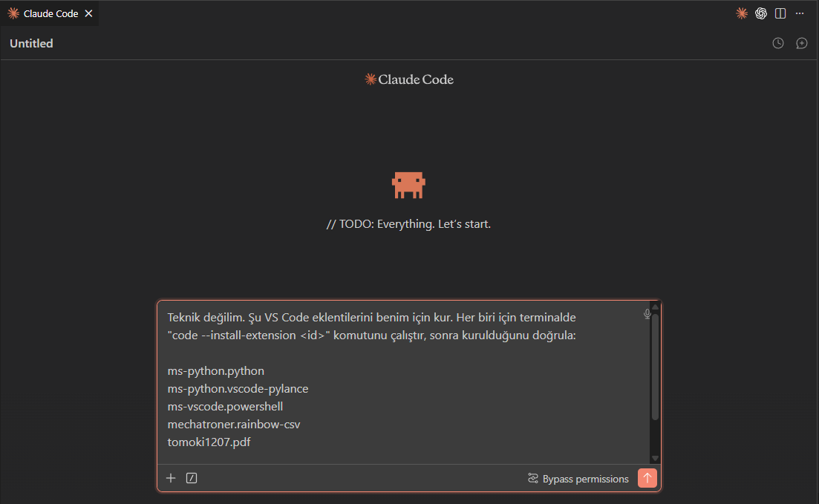Click the orange pixel robot mascot

point(408,186)
